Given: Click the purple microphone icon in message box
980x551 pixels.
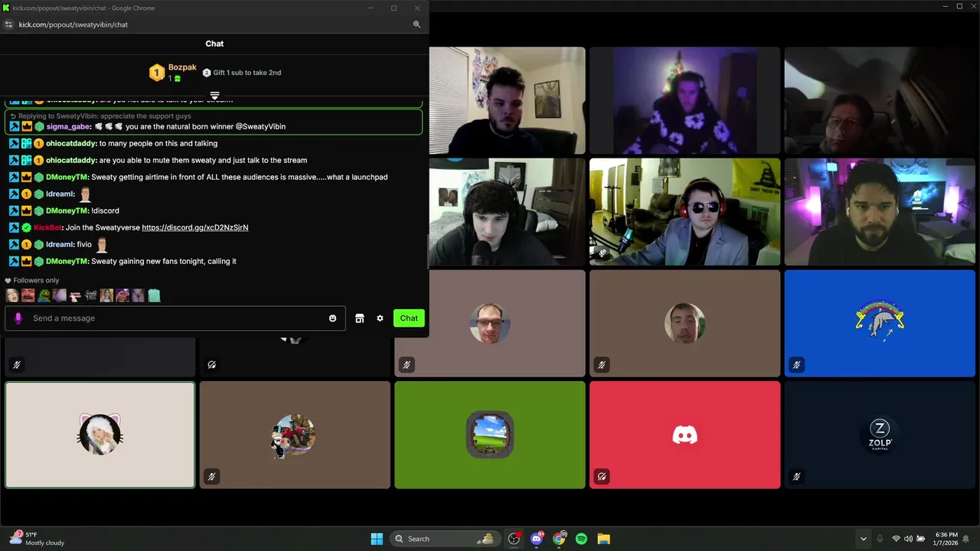Looking at the screenshot, I should click(x=18, y=318).
